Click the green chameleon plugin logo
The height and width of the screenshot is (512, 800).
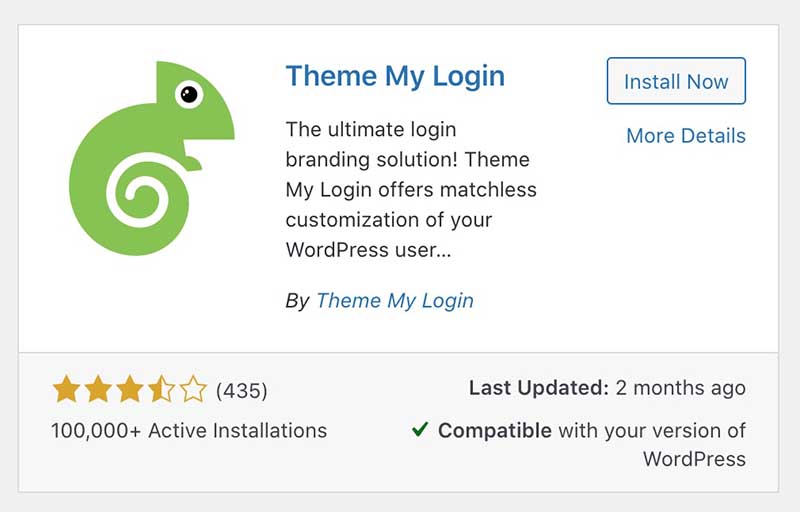pos(152,158)
